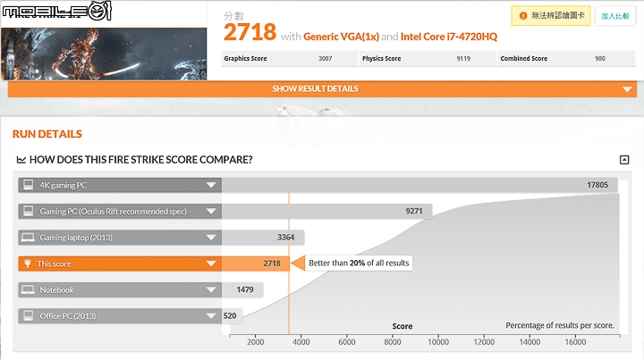Open the Intel Core i7-4720HQ link
This screenshot has width=644, height=360.
click(x=448, y=37)
